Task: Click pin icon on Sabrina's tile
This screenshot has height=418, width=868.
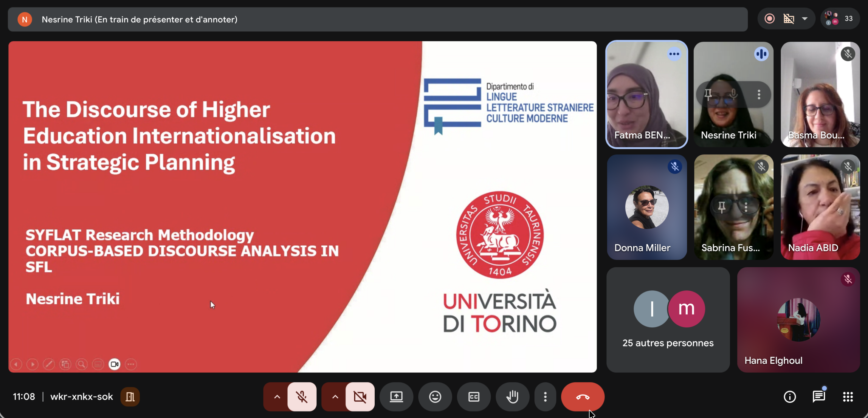Action: (722, 207)
